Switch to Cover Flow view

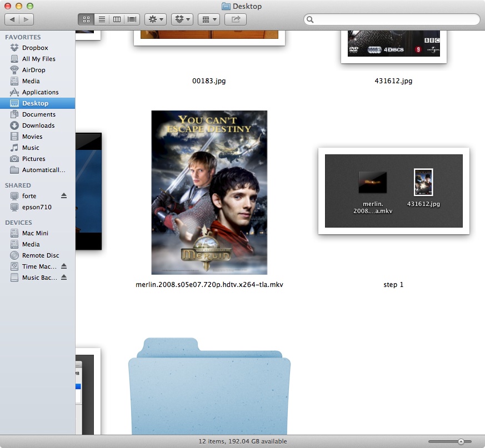132,19
